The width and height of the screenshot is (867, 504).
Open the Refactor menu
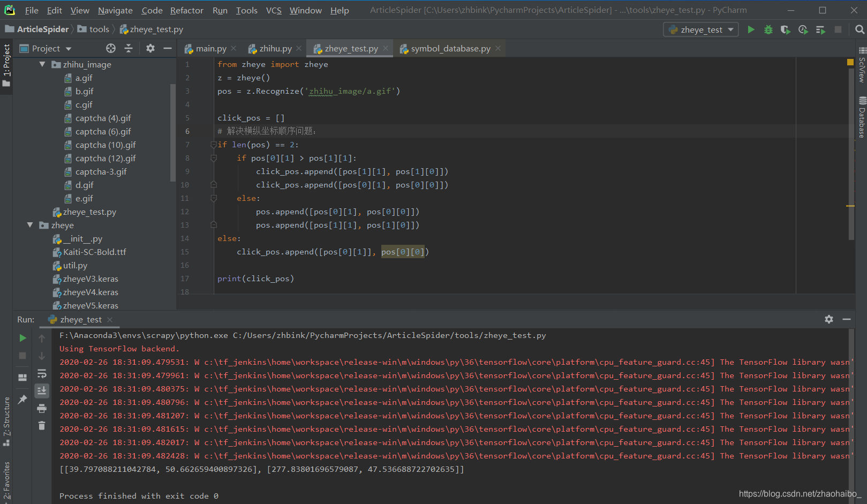click(187, 10)
